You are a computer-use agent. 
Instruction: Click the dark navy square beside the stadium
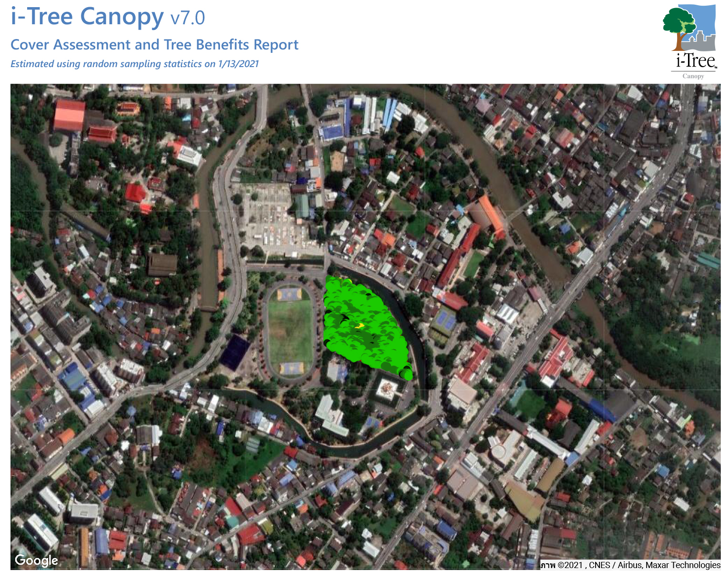[x=234, y=353]
